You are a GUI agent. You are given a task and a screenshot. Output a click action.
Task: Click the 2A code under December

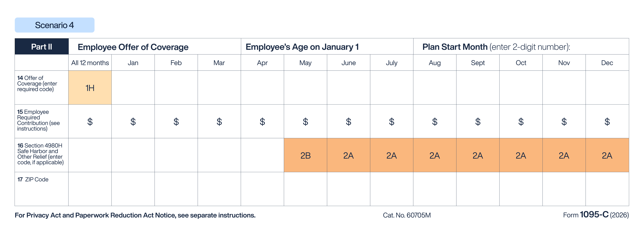tap(607, 156)
